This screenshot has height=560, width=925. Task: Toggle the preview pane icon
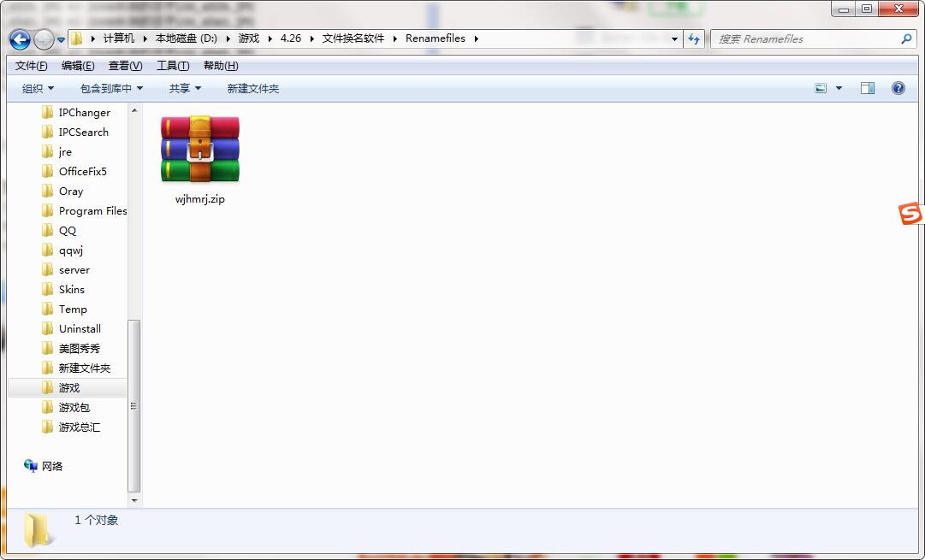867,88
